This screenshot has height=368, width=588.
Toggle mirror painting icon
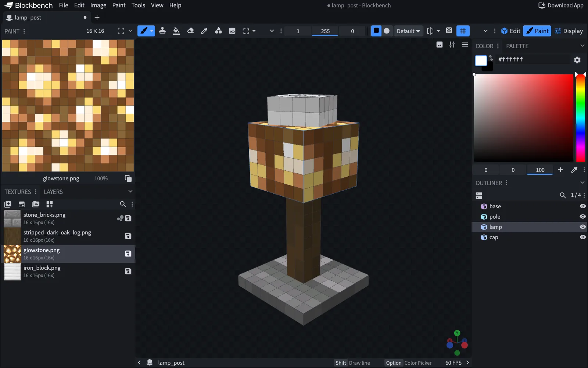pos(430,31)
